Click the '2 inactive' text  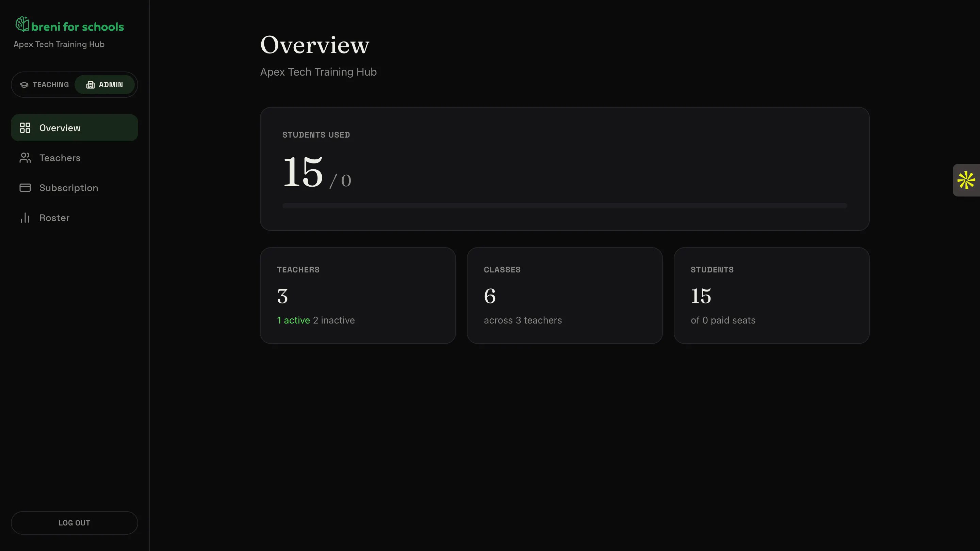coord(334,320)
